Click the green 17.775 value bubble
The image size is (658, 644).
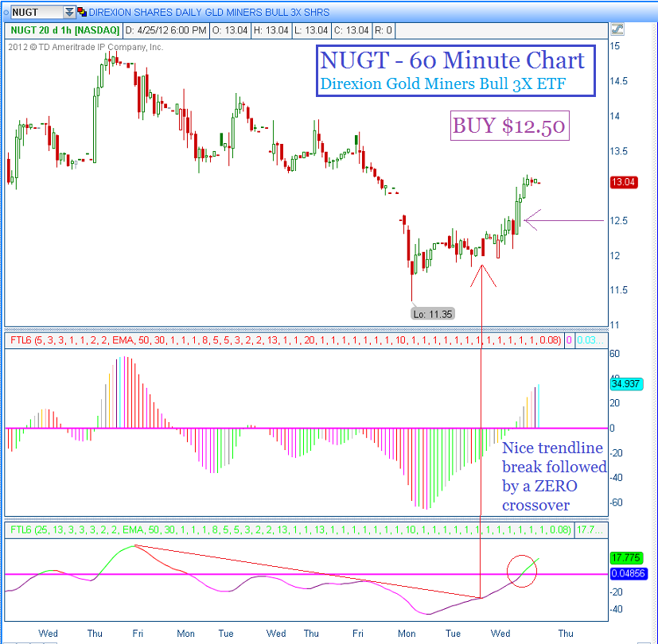pos(625,557)
